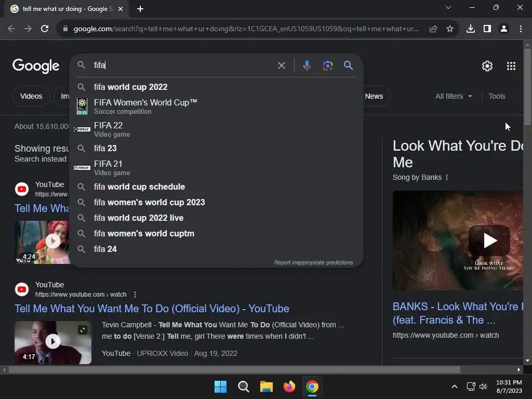Open 'Tell Me What You Want Me To Do' link

[152, 309]
